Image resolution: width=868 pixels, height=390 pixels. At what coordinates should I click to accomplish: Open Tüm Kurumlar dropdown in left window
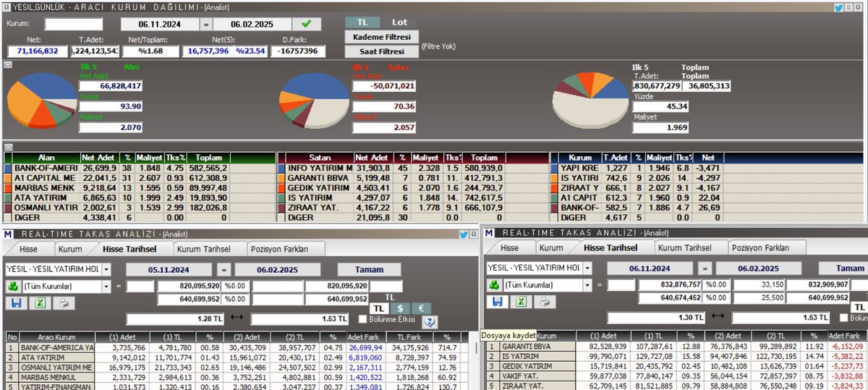[107, 286]
